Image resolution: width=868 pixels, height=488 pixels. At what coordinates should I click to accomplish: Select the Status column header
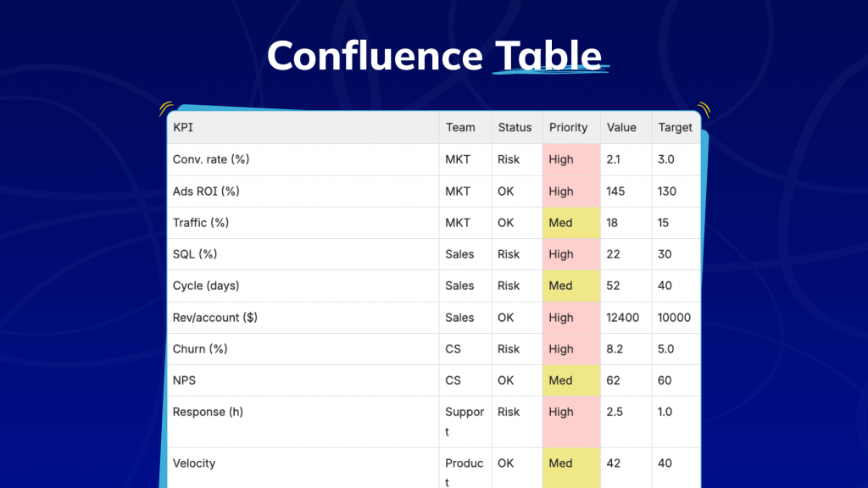(514, 127)
